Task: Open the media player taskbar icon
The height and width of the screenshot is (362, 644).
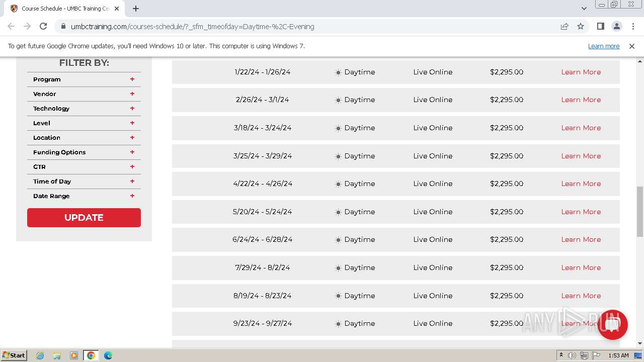Action: point(73,355)
